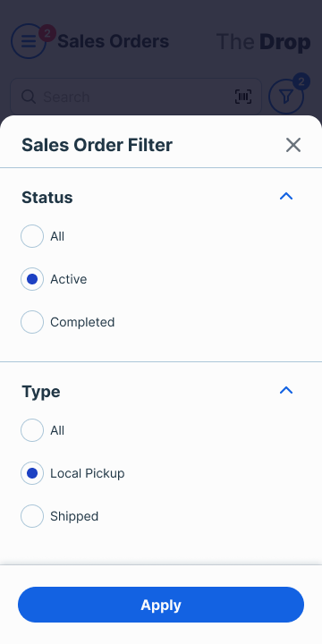Tap the barcode scanner icon
The width and height of the screenshot is (322, 644).
pos(243,97)
